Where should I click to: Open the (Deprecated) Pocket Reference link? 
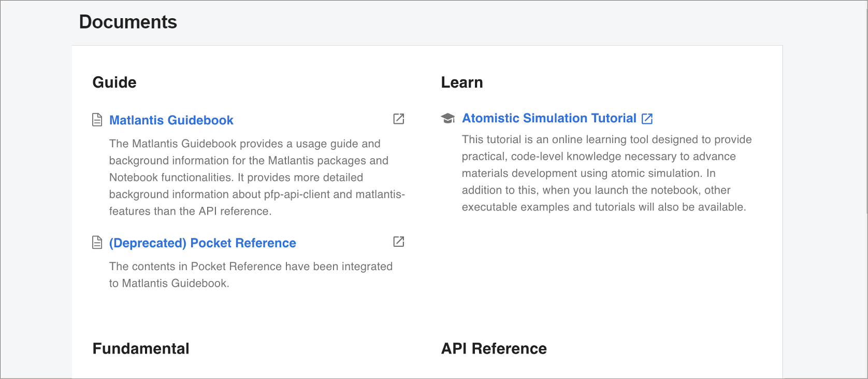pyautogui.click(x=202, y=243)
